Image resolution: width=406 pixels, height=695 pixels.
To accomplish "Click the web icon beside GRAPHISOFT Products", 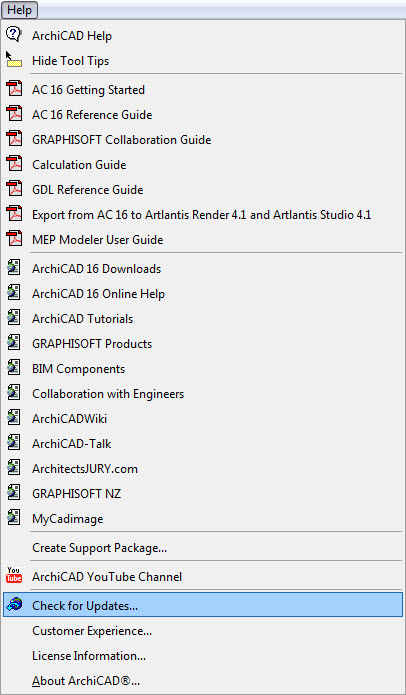I will click(14, 343).
